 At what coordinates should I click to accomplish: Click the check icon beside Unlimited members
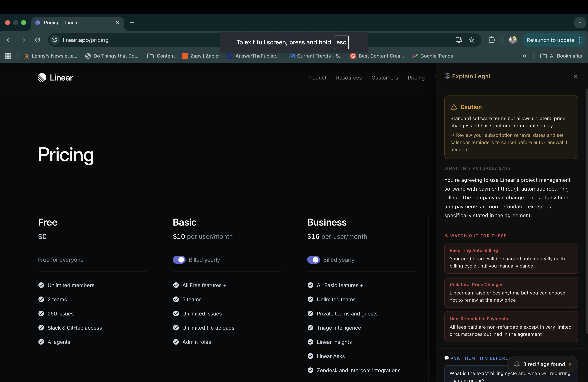tap(41, 285)
